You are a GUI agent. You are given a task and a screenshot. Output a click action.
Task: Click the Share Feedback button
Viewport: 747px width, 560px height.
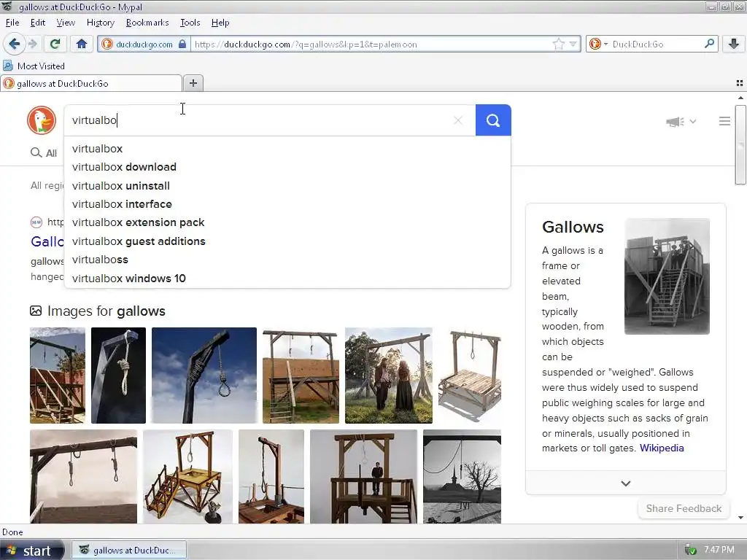[684, 508]
